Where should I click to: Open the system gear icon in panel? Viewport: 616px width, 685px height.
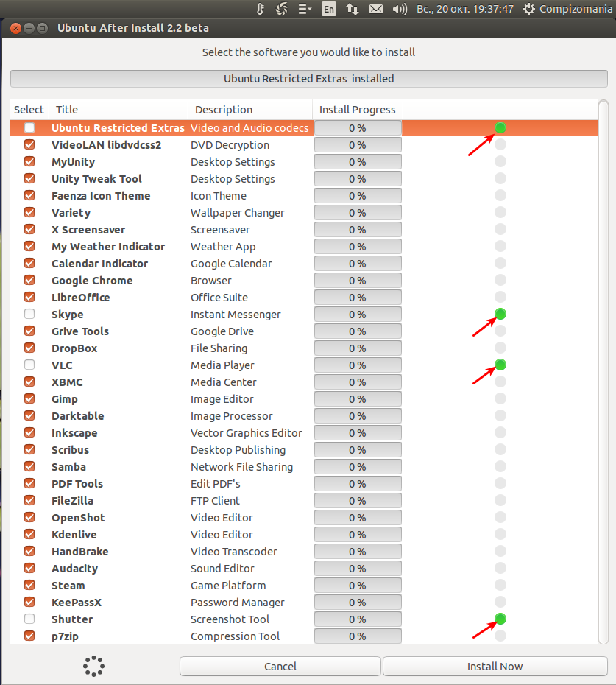click(x=528, y=9)
